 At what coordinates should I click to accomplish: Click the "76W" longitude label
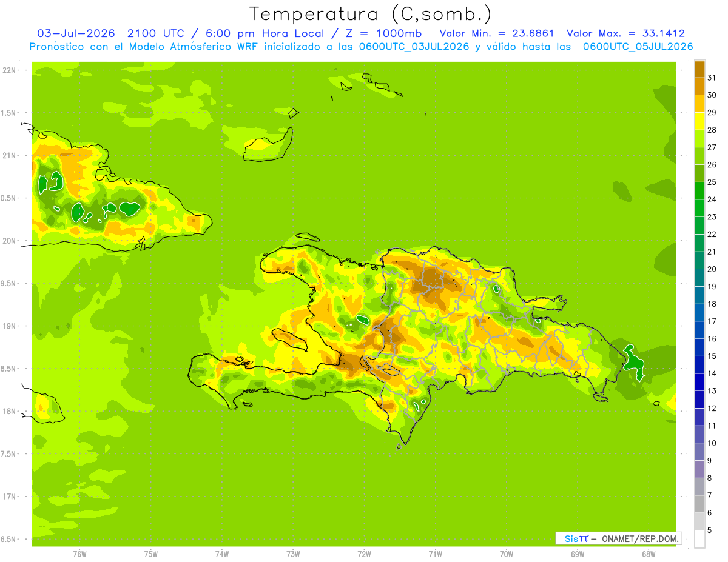tap(79, 554)
